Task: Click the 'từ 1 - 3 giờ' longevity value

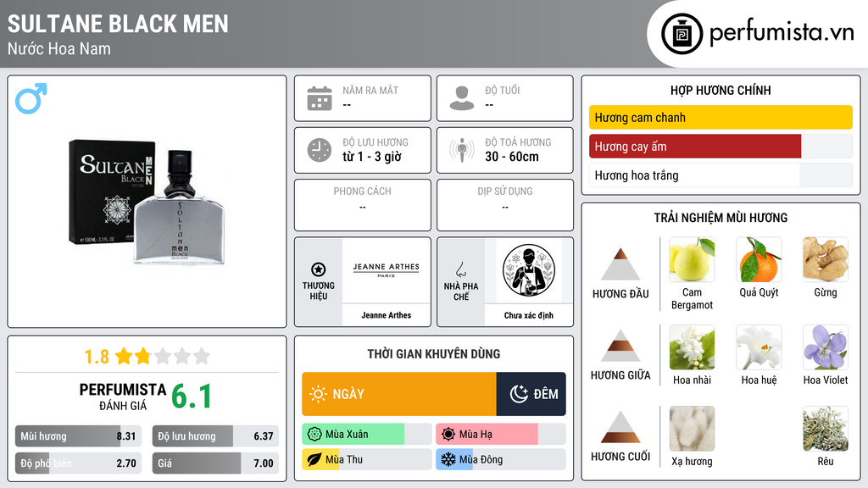Action: coord(372,157)
